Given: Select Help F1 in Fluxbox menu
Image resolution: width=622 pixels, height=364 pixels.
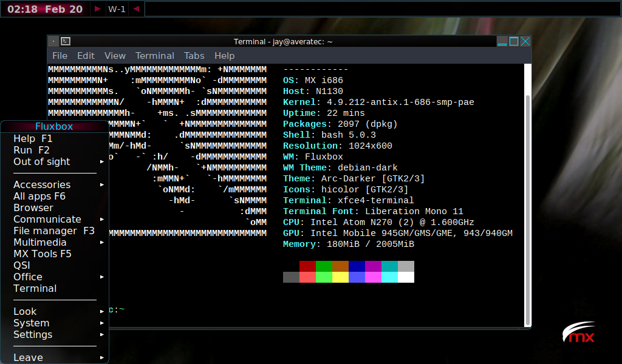Looking at the screenshot, I should tap(55, 139).
